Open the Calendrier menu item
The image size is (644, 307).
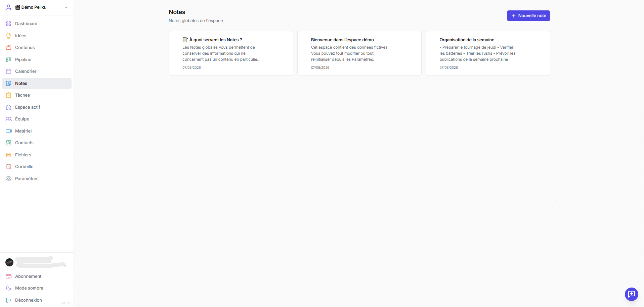pos(37,71)
